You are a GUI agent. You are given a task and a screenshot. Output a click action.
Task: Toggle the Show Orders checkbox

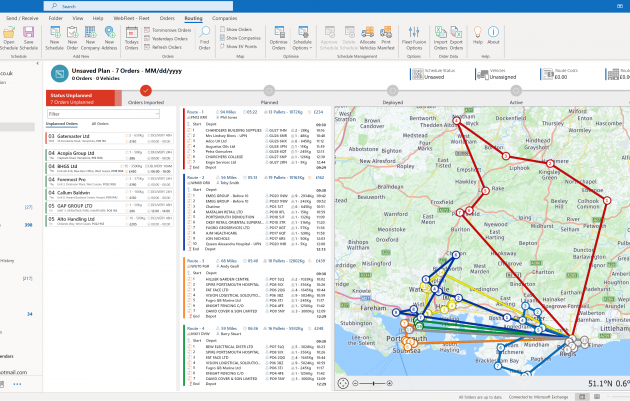coord(220,30)
